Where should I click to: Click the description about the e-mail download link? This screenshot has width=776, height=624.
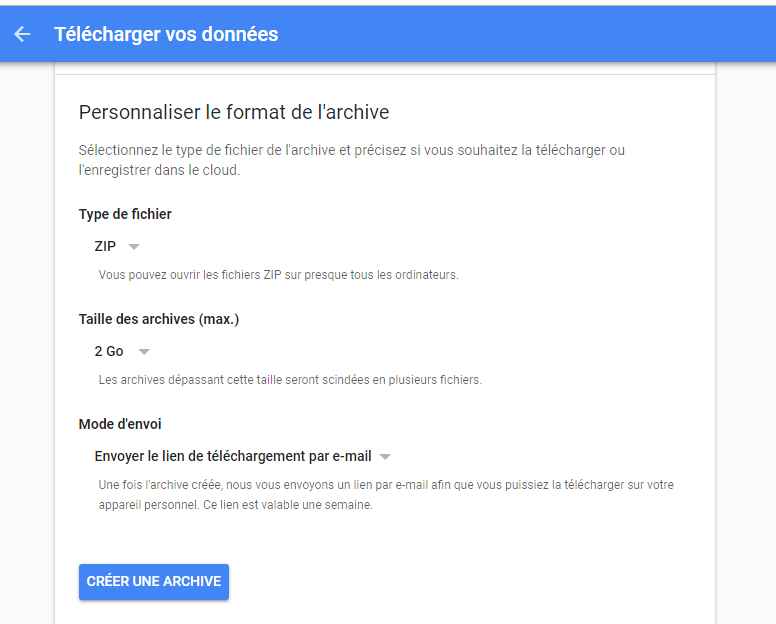pos(386,495)
